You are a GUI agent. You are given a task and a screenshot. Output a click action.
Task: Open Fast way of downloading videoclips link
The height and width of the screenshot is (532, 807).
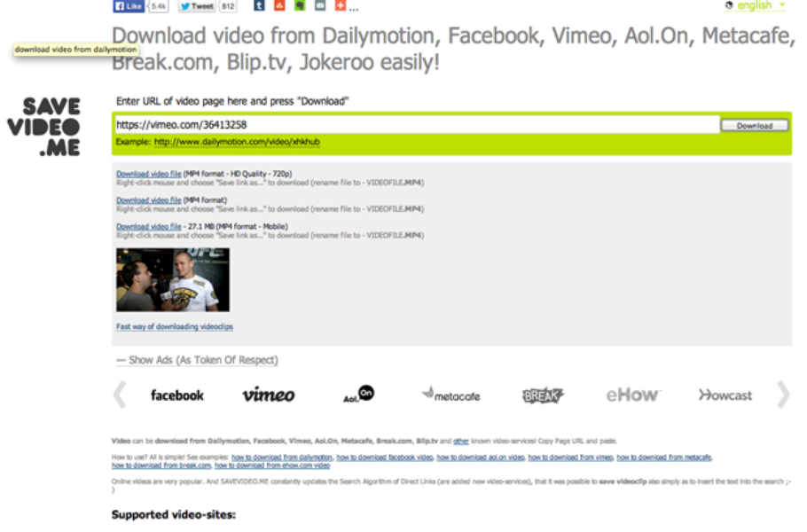(175, 327)
